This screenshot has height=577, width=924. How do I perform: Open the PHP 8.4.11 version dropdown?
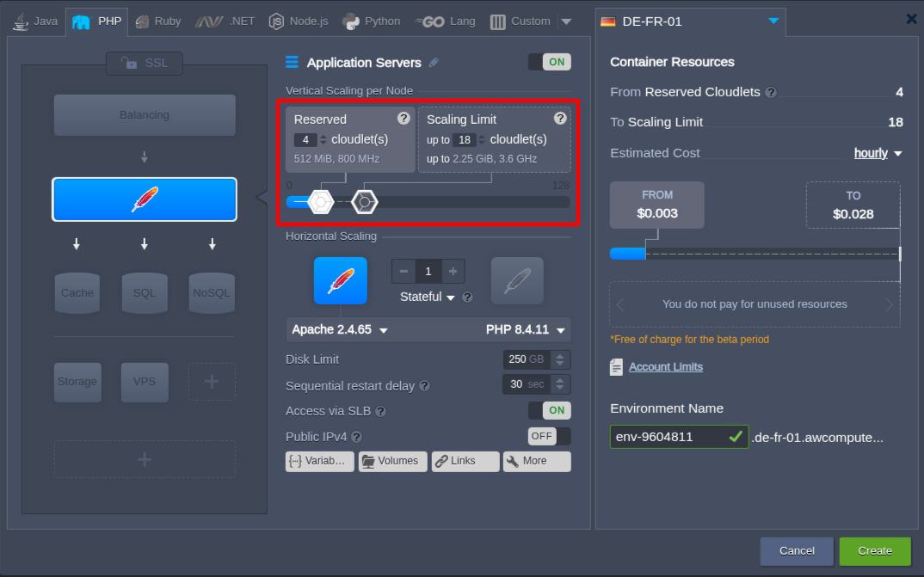coord(525,330)
